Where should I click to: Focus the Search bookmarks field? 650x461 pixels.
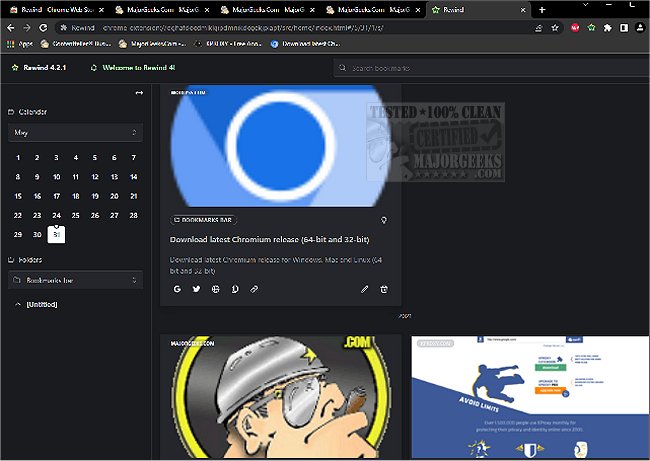492,68
